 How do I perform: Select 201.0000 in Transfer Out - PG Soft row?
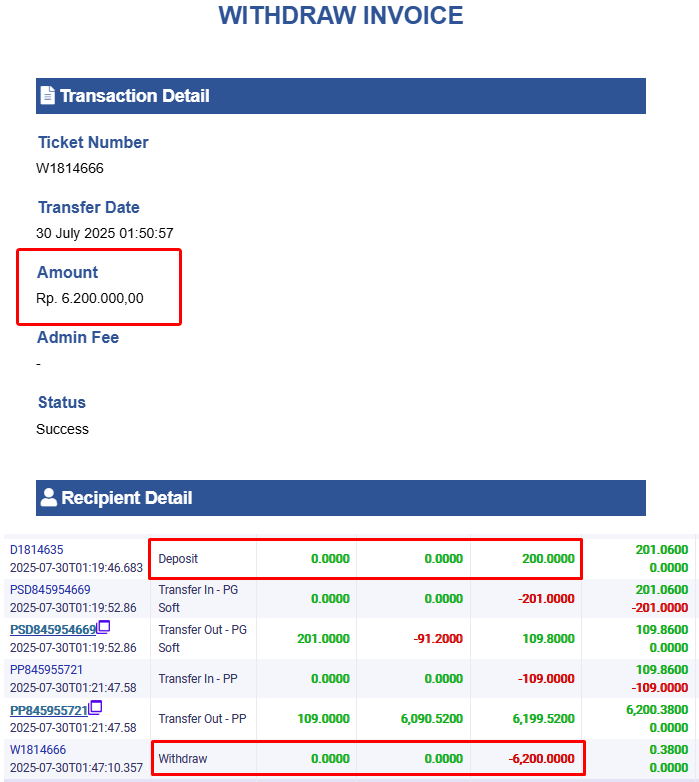tap(324, 638)
